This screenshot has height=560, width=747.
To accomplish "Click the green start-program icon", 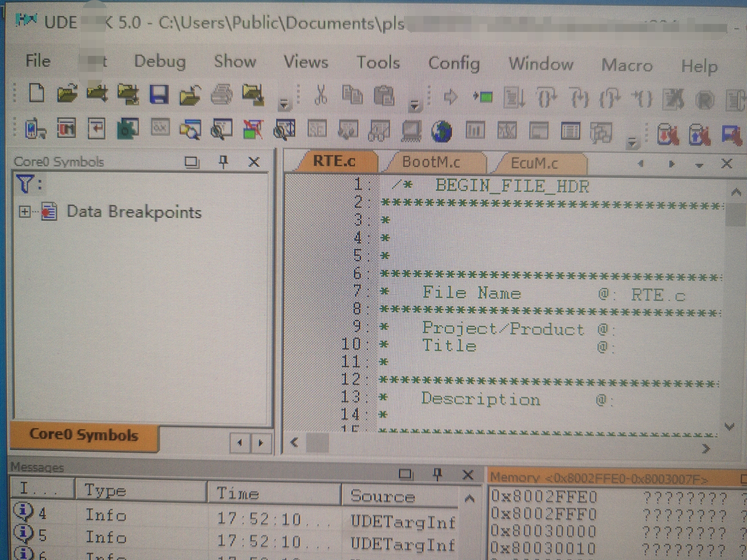I will (x=484, y=97).
